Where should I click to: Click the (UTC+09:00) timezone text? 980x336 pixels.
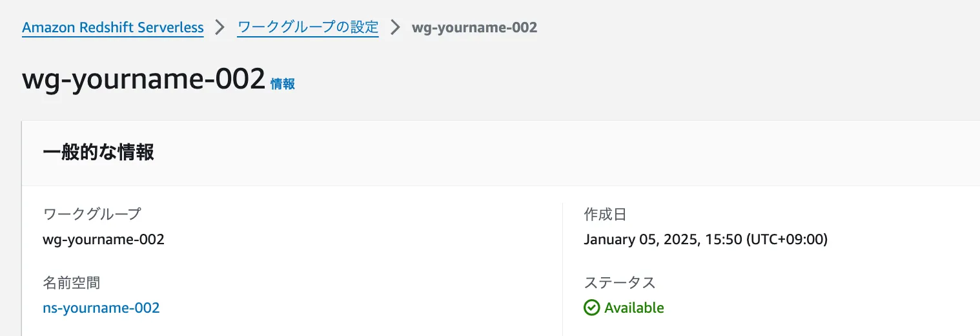click(x=787, y=240)
